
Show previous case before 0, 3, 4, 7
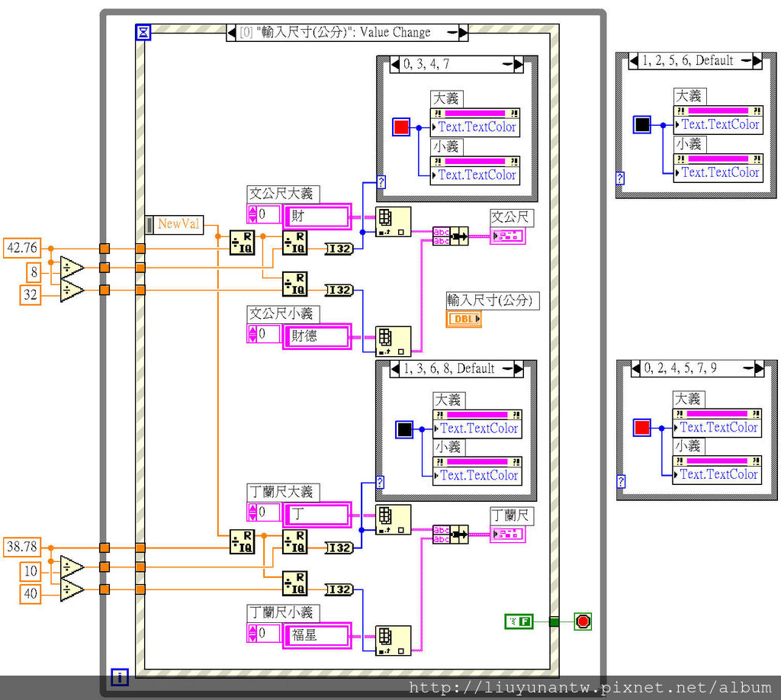(x=395, y=64)
